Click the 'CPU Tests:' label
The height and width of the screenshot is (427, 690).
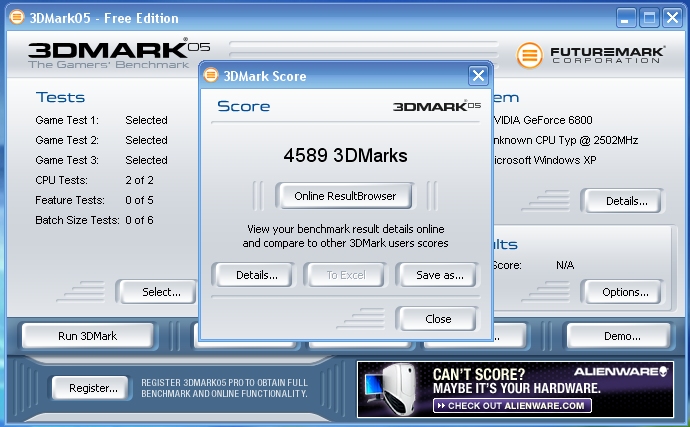coord(62,180)
